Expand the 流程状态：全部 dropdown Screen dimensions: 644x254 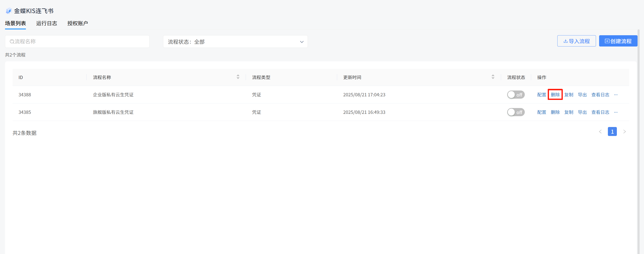[235, 42]
